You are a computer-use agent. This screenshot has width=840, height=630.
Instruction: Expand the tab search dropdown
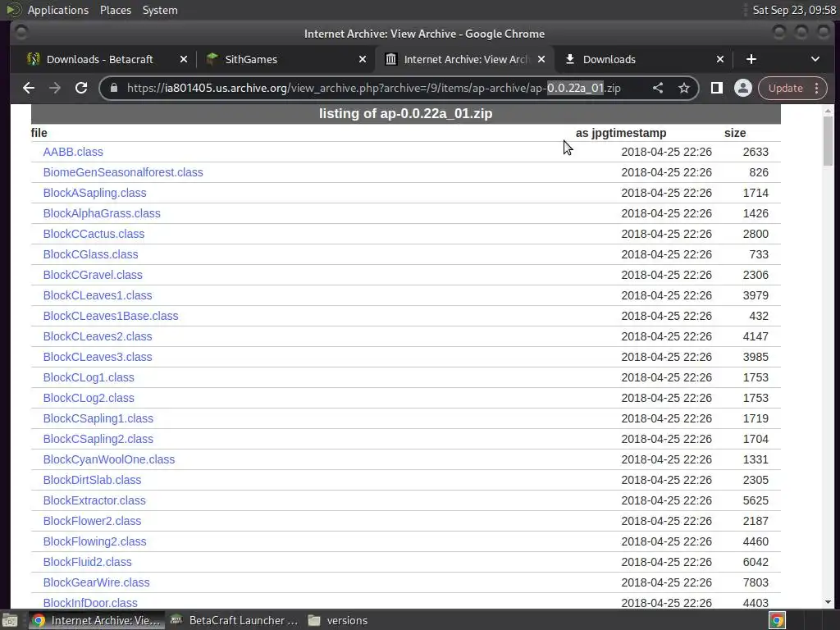(815, 59)
